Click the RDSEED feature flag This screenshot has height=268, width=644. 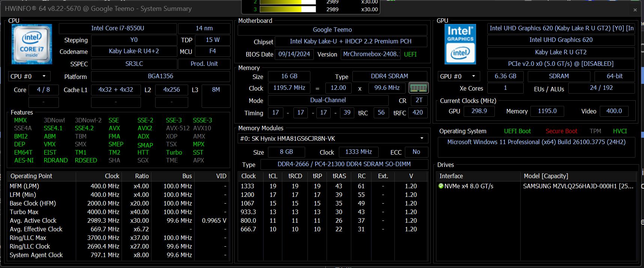pos(86,160)
